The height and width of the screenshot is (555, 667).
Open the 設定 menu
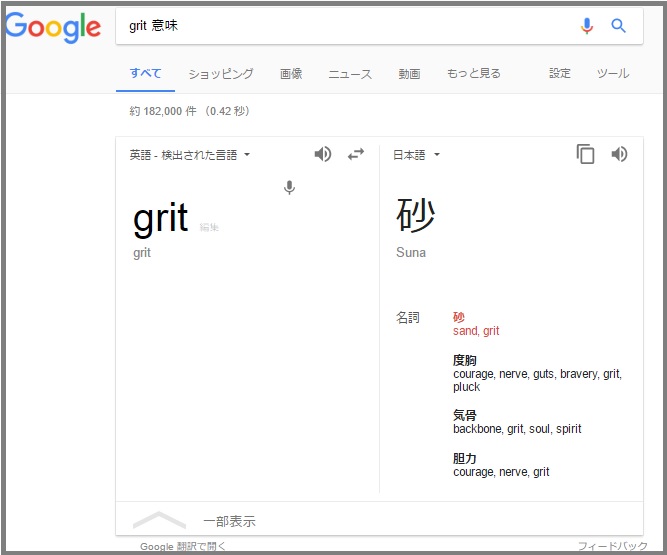click(560, 74)
